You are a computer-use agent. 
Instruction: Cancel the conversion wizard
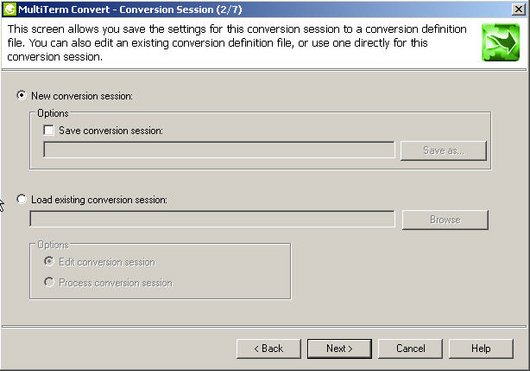[410, 349]
